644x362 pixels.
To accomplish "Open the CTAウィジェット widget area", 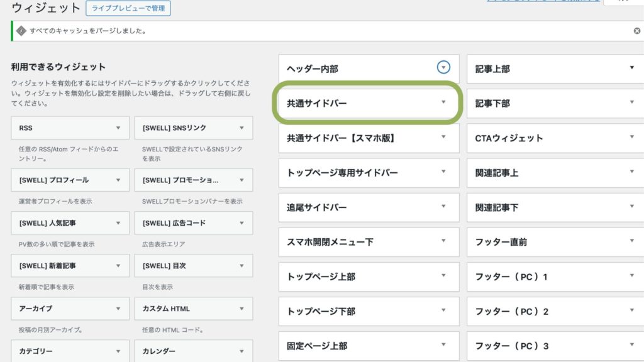I will click(x=632, y=138).
